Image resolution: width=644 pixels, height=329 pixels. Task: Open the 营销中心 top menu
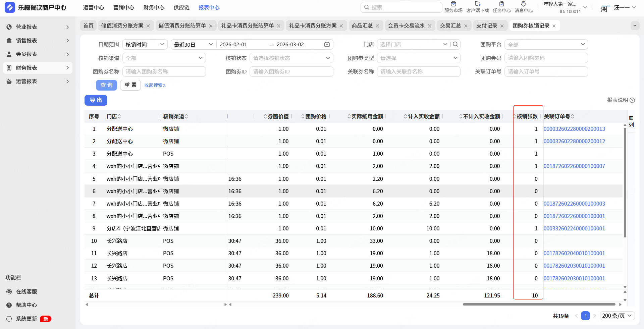pos(124,7)
